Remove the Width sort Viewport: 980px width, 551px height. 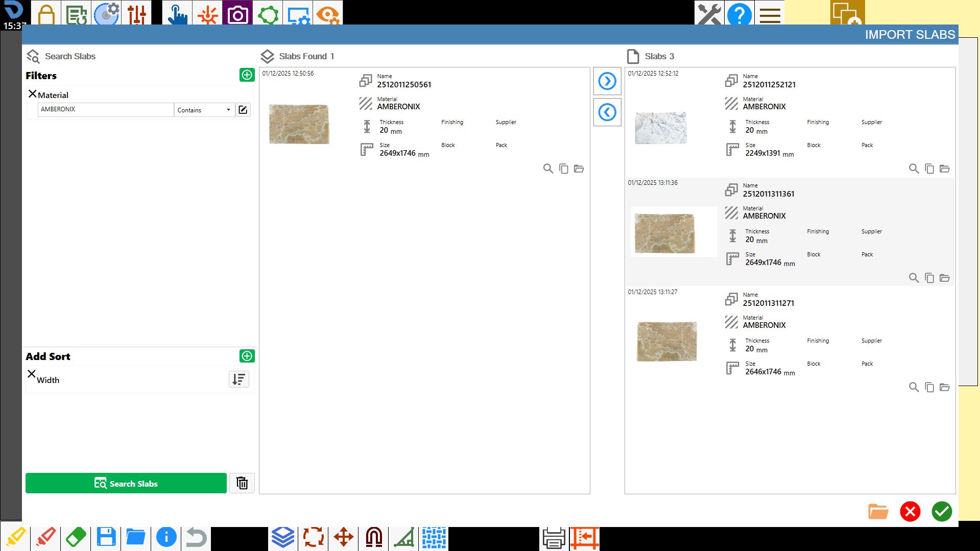32,374
